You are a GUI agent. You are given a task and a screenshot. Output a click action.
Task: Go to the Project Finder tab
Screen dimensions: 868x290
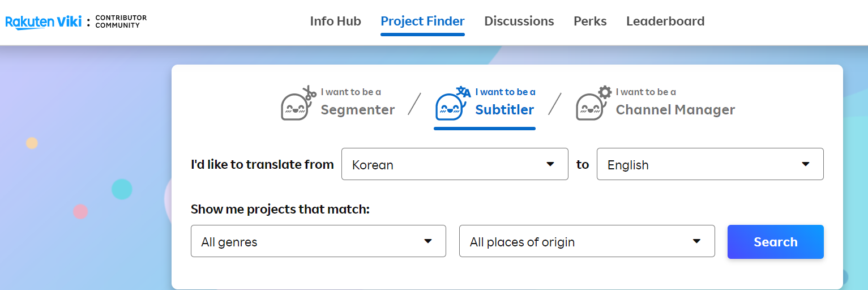tap(422, 22)
